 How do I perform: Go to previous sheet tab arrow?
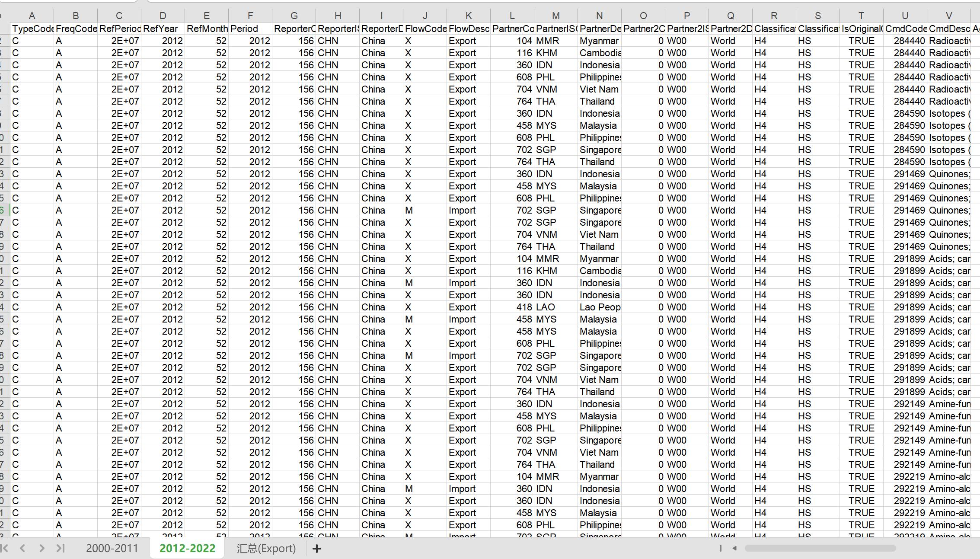point(22,548)
